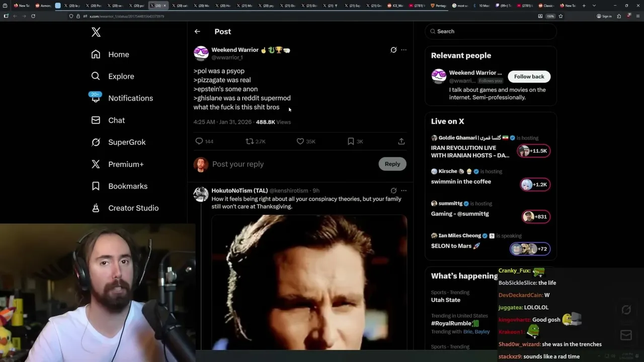Click Grok icon on HokutoNoTism's reply
The width and height of the screenshot is (644, 362).
[393, 191]
